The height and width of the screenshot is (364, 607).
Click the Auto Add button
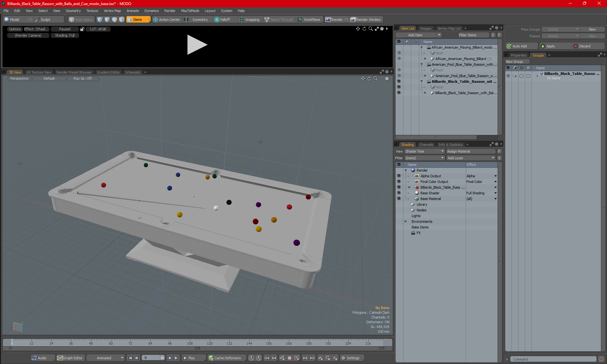(x=522, y=46)
